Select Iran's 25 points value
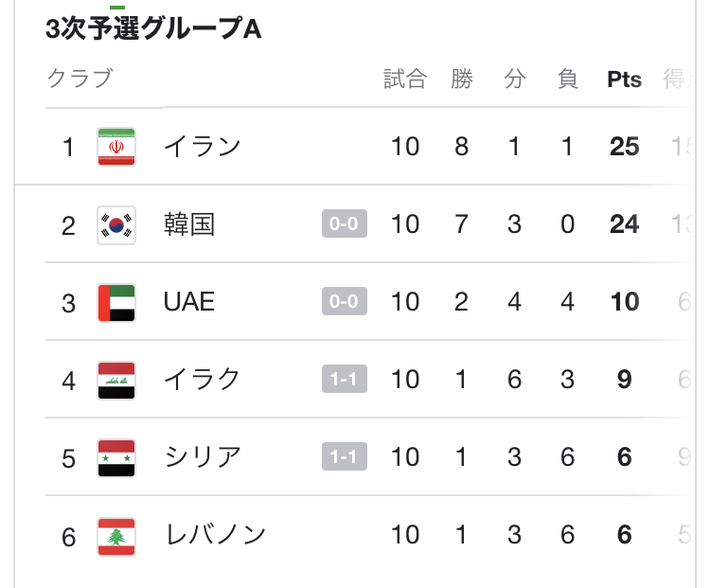Screen dimensions: 710x588 pyautogui.click(x=624, y=147)
